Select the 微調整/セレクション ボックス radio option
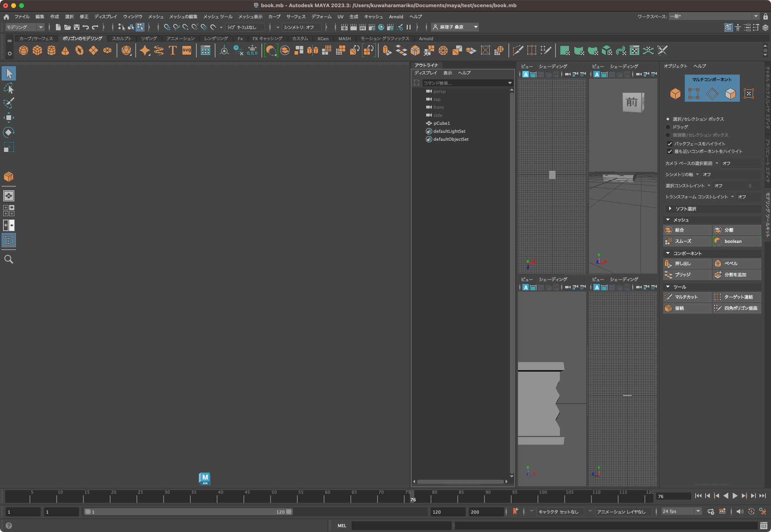This screenshot has width=771, height=532. point(668,135)
